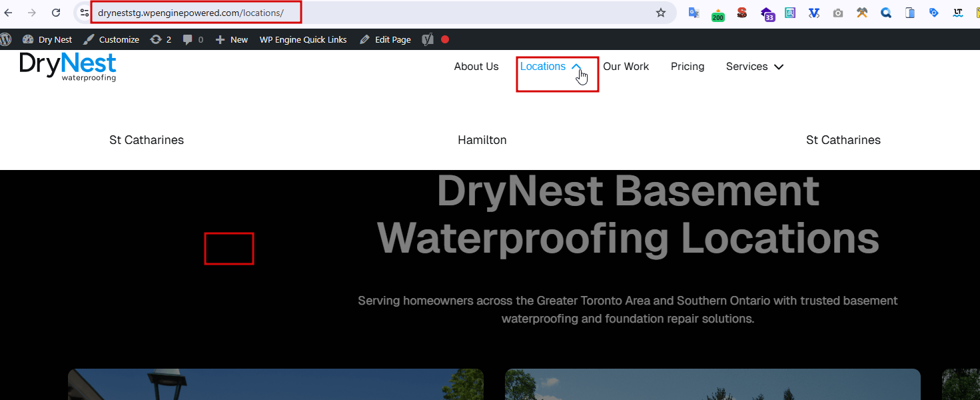Open site information icon in address bar
The height and width of the screenshot is (400, 980).
[x=85, y=13]
